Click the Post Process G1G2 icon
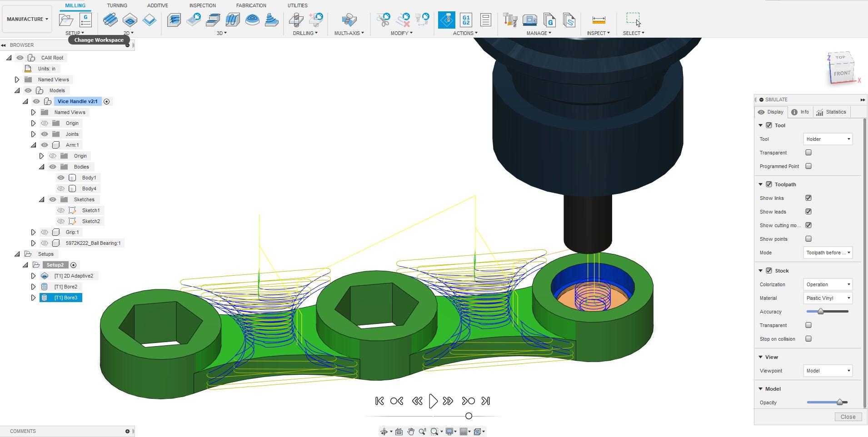 click(x=466, y=20)
